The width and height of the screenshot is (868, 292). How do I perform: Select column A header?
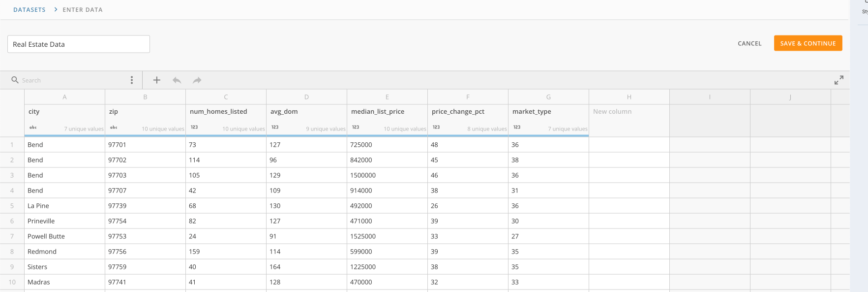click(x=64, y=97)
